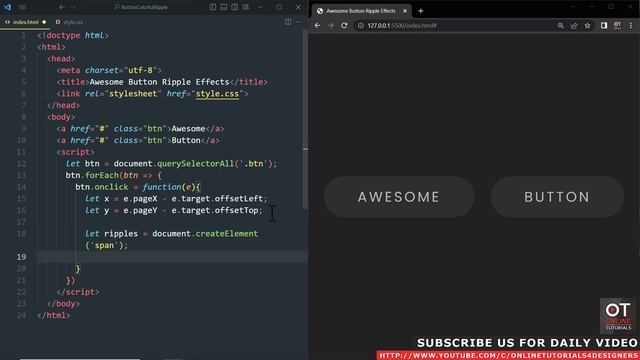Close the Awesome Button Ripple Effects browser tab
640x360 pixels.
pyautogui.click(x=405, y=11)
